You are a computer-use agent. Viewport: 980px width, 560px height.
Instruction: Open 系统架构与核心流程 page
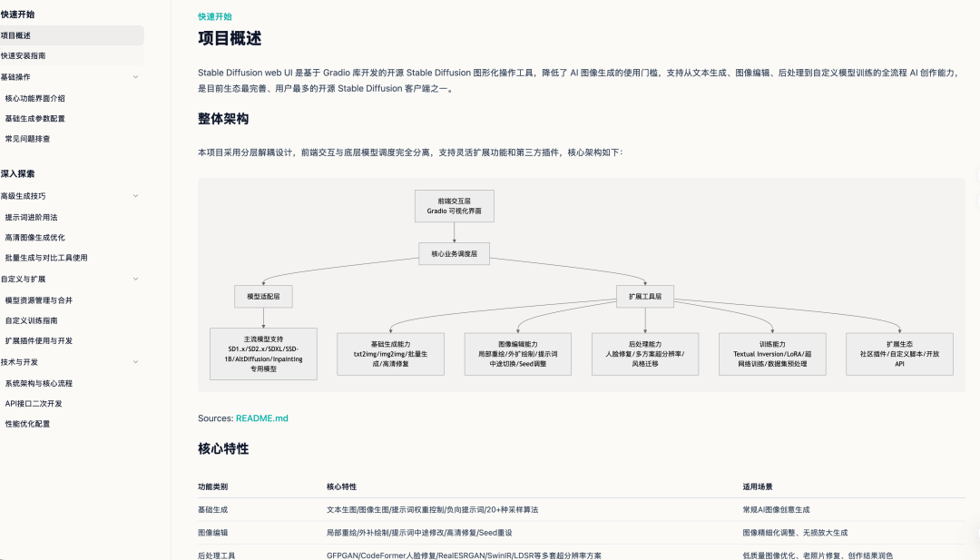[x=39, y=383]
